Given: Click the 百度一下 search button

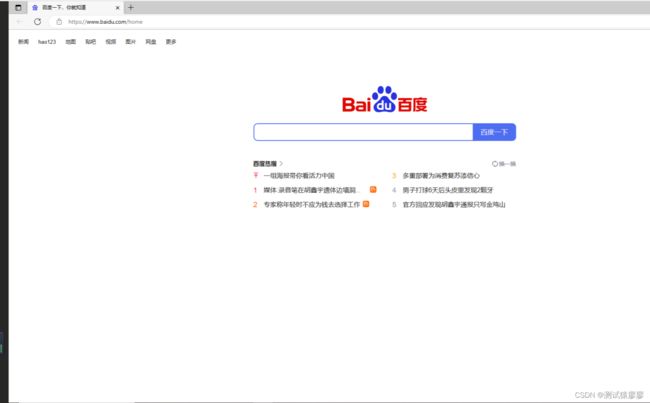Looking at the screenshot, I should 494,132.
